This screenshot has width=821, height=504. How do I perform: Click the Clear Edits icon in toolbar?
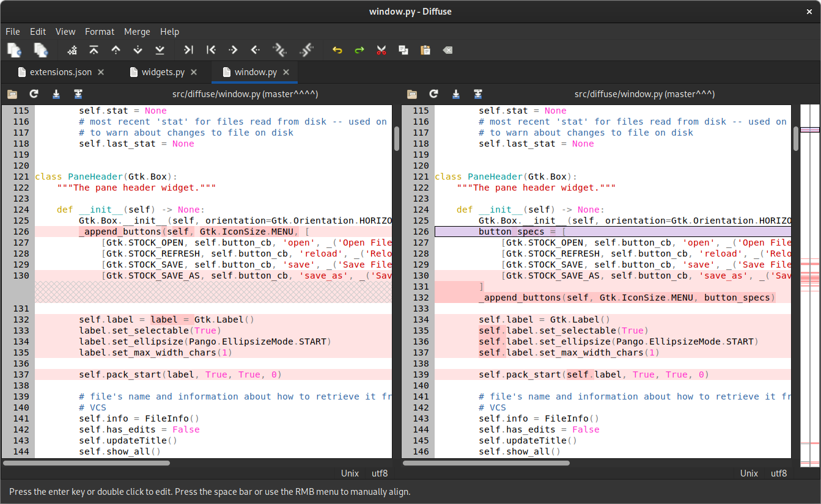[447, 50]
